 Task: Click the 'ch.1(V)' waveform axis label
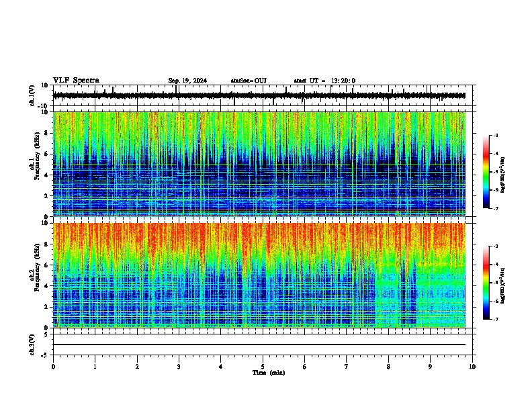point(32,95)
